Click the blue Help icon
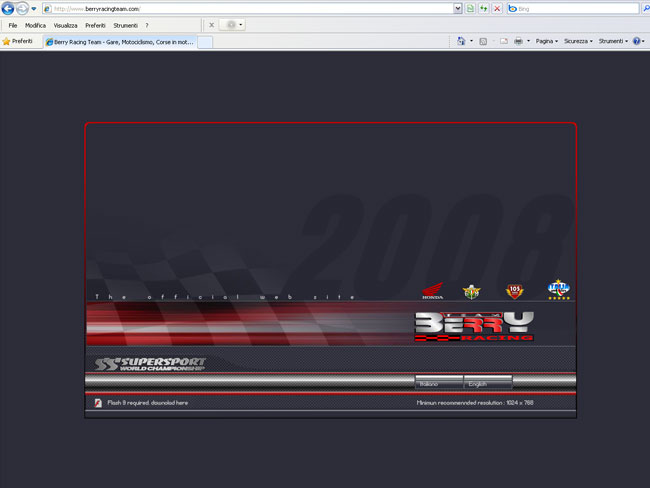 coord(637,41)
